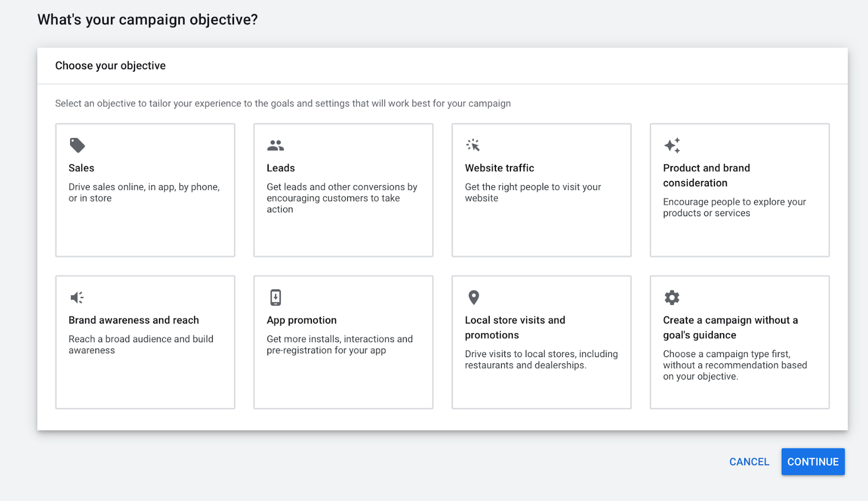Pick Local store visits and promotions title

click(x=514, y=327)
